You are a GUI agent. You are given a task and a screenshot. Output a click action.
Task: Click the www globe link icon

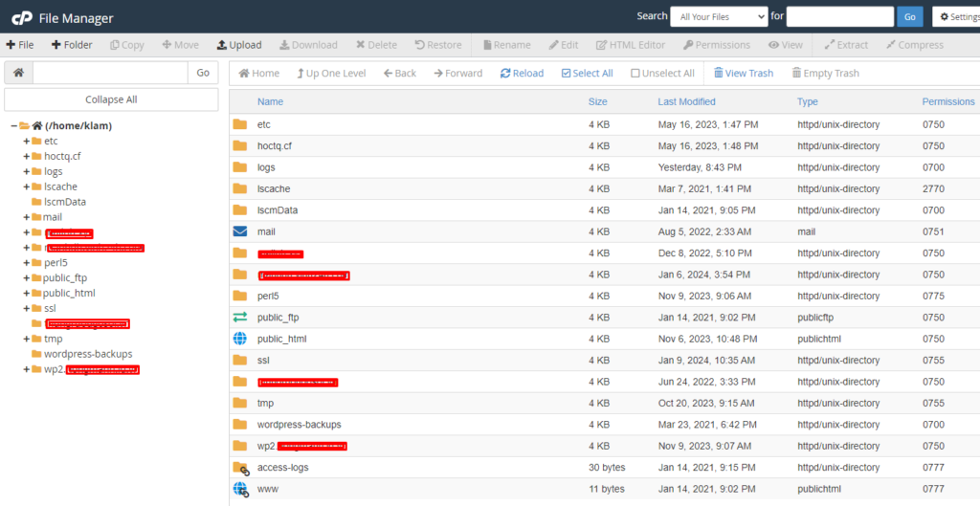pyautogui.click(x=240, y=489)
